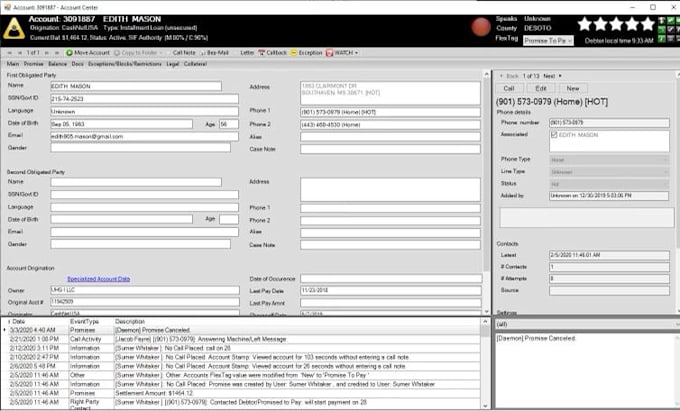Image resolution: width=680 pixels, height=411 pixels.
Task: Click the event log vertical scrollbar
Action: 485,363
